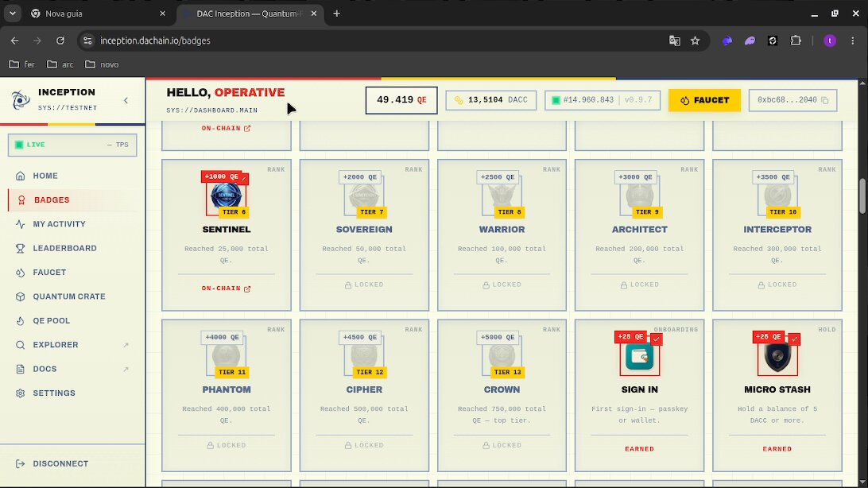The image size is (868, 488).
Task: Go back in browser history
Action: (15, 41)
